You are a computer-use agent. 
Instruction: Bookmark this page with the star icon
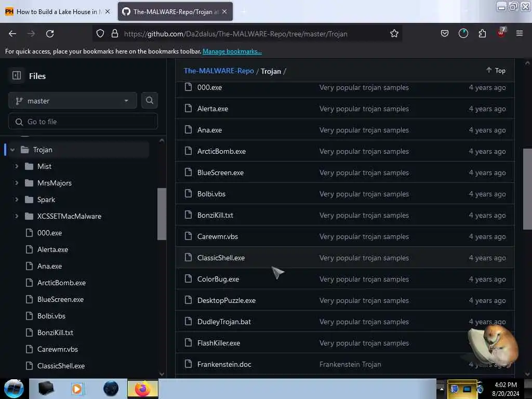coord(394,34)
